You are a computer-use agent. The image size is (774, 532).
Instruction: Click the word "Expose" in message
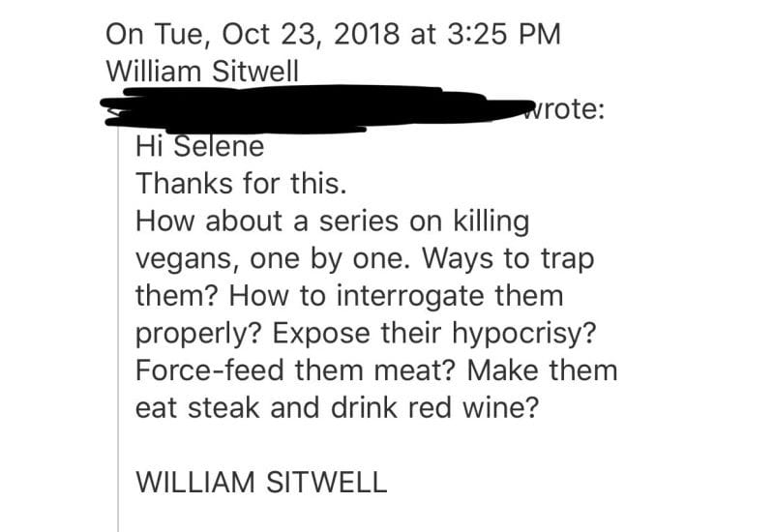321,334
